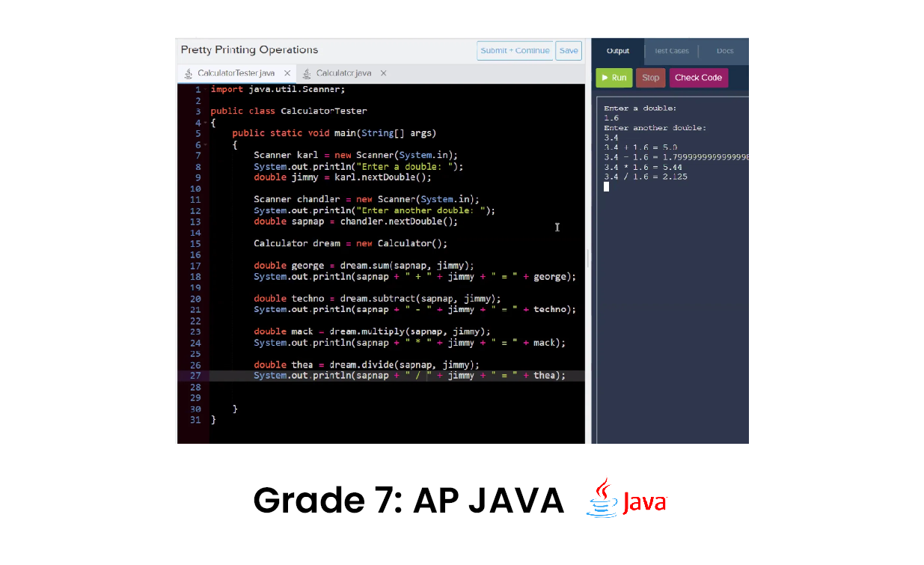Select the Output tab
Image resolution: width=924 pixels, height=565 pixels.
coord(617,51)
